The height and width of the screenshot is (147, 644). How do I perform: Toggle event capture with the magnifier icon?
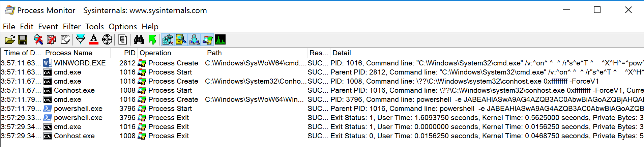point(38,40)
